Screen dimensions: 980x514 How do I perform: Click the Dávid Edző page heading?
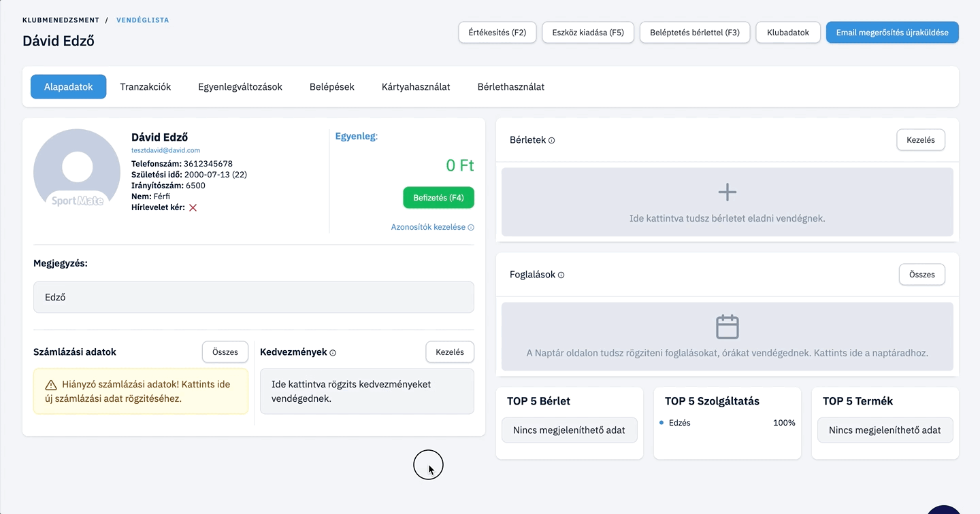59,41
